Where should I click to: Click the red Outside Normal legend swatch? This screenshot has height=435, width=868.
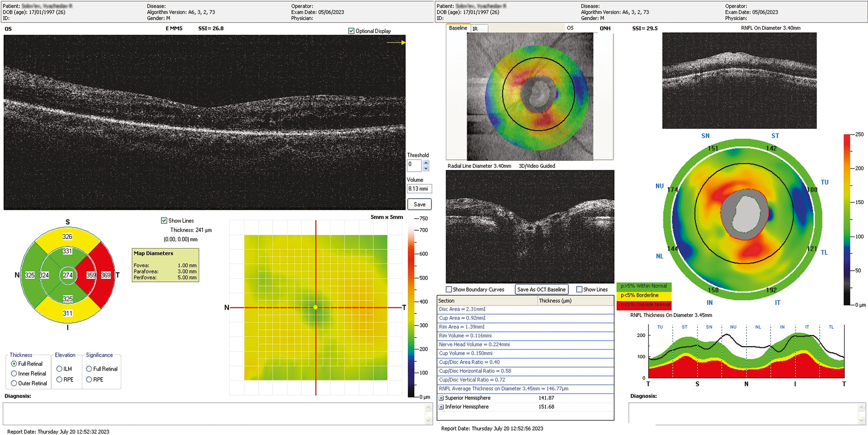pos(644,305)
